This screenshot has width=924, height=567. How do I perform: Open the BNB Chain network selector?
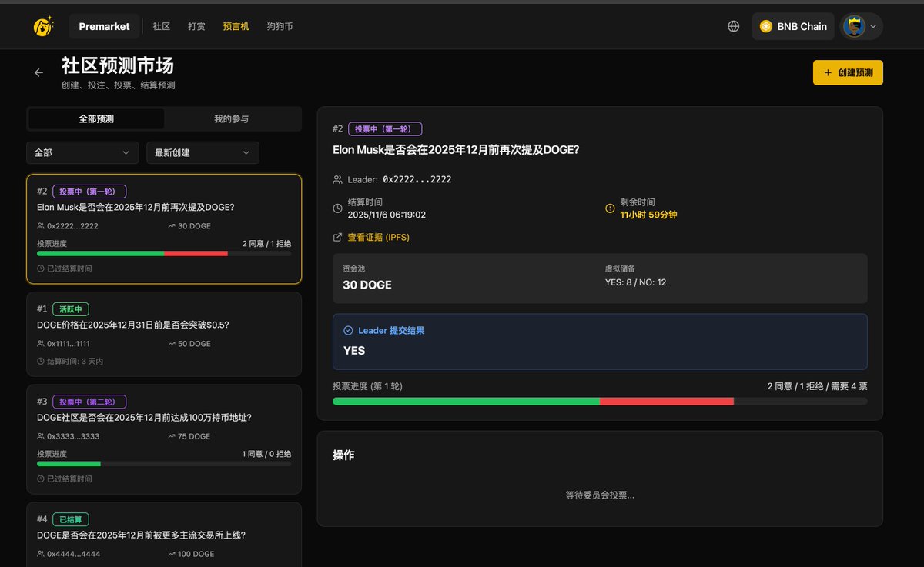click(793, 26)
